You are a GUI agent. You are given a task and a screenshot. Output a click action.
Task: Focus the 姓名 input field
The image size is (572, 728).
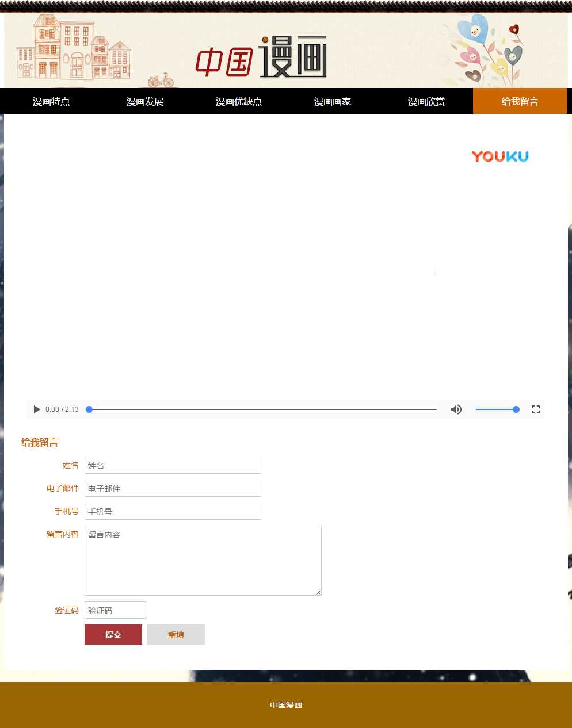pos(173,465)
